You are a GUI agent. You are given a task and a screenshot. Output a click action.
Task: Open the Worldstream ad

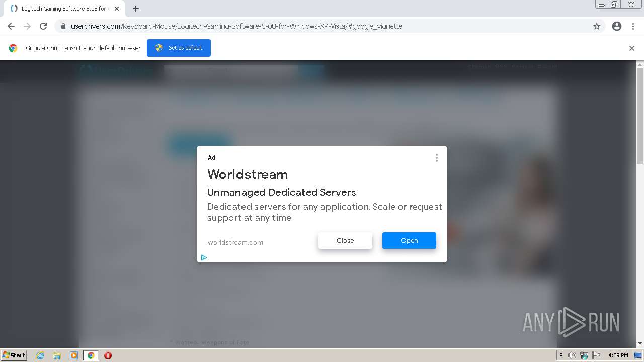coord(409,240)
